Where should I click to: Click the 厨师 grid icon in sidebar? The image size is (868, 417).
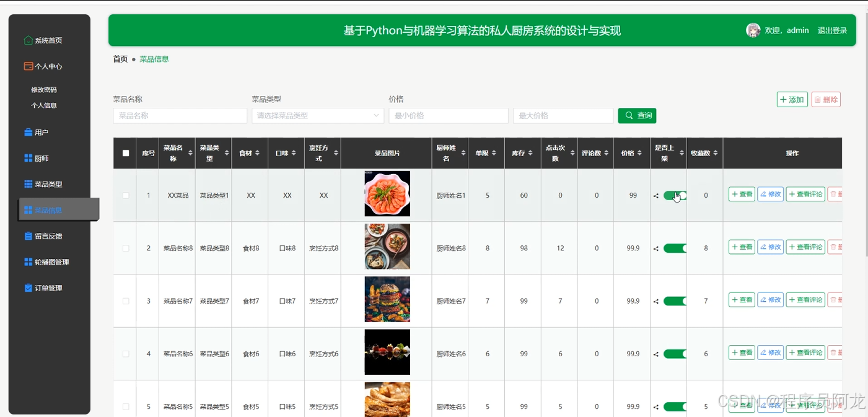(x=28, y=158)
